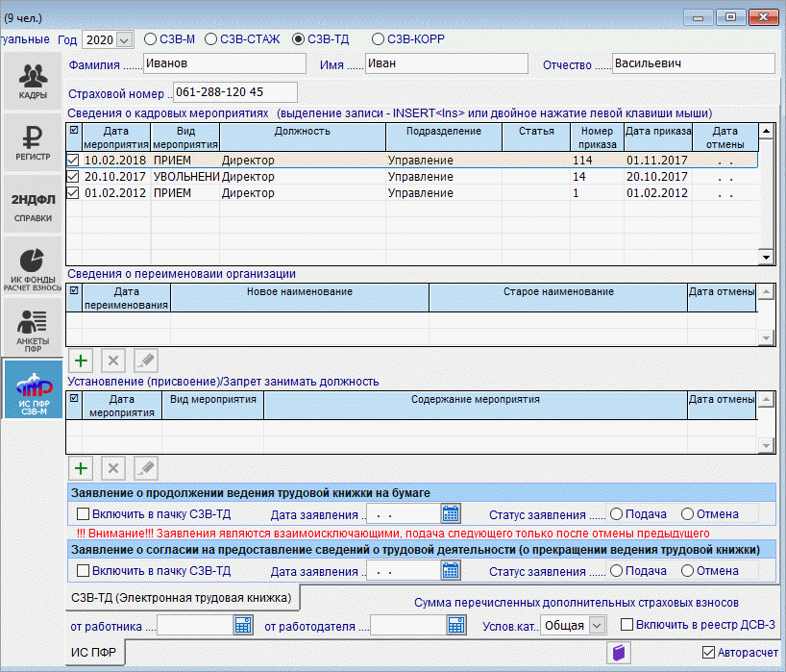Open the Услов.кат. Общая dropdown
The width and height of the screenshot is (786, 672).
(597, 625)
